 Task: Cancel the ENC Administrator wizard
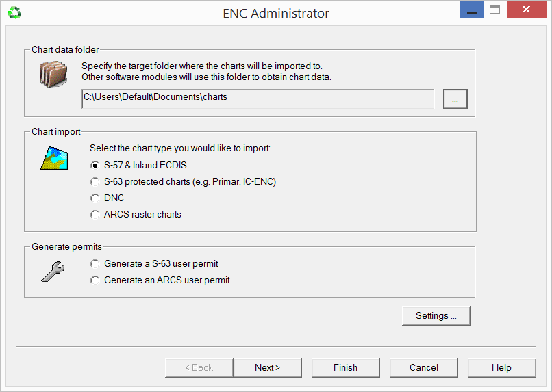click(x=423, y=367)
